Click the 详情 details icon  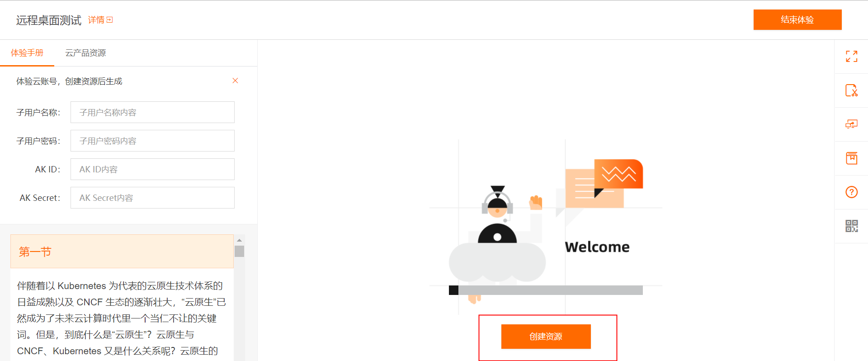109,20
